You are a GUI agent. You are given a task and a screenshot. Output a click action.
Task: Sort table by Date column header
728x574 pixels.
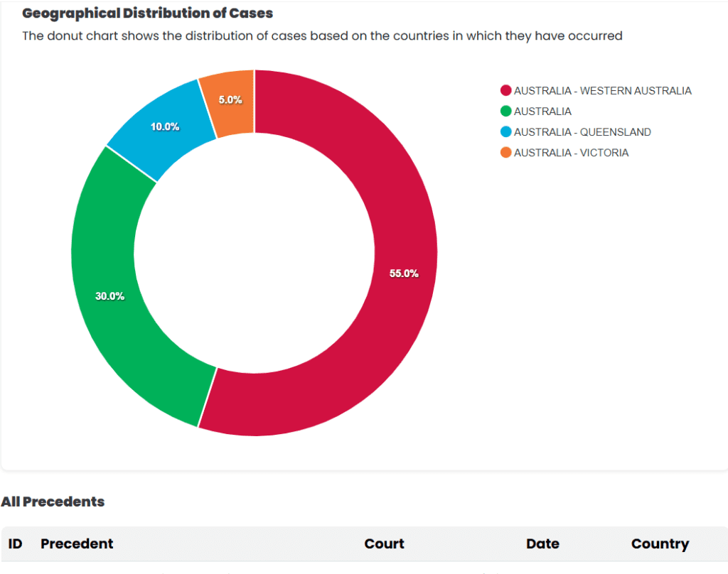click(x=542, y=543)
